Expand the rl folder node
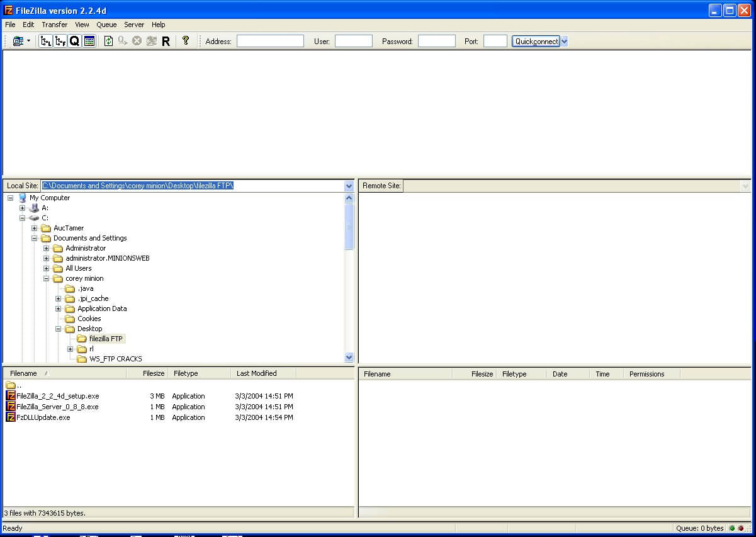Screen dimensions: 756x537 (x=71, y=349)
